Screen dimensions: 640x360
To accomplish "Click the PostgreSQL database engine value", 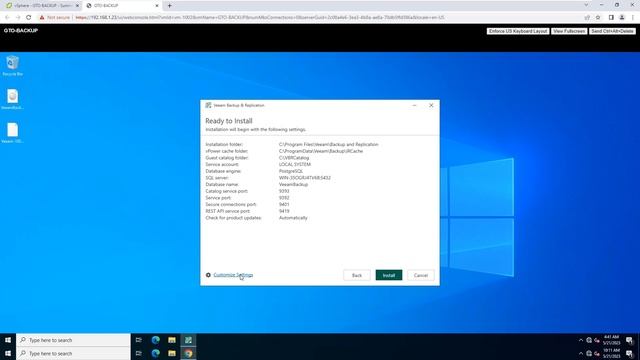I will tap(291, 171).
